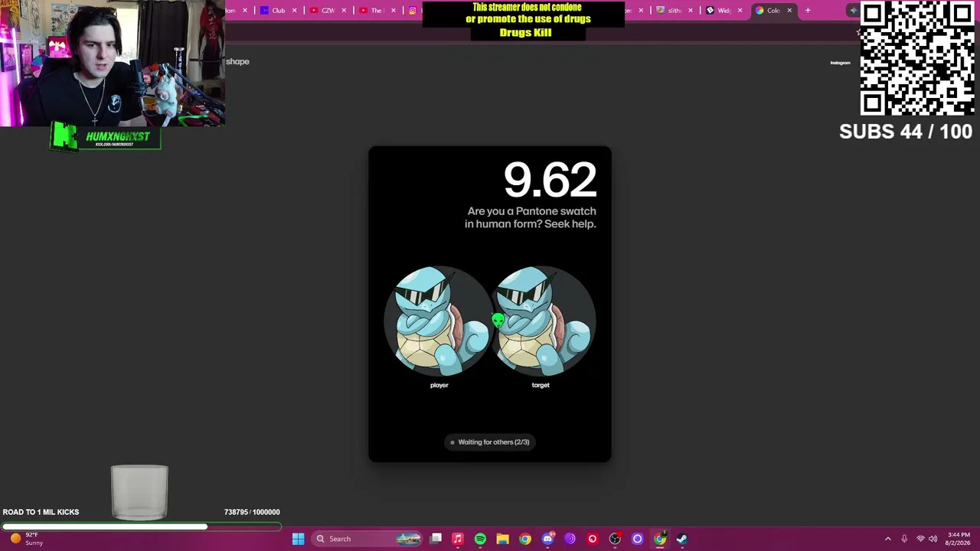980x551 pixels.
Task: Close the CZW browser tab
Action: [344, 11]
